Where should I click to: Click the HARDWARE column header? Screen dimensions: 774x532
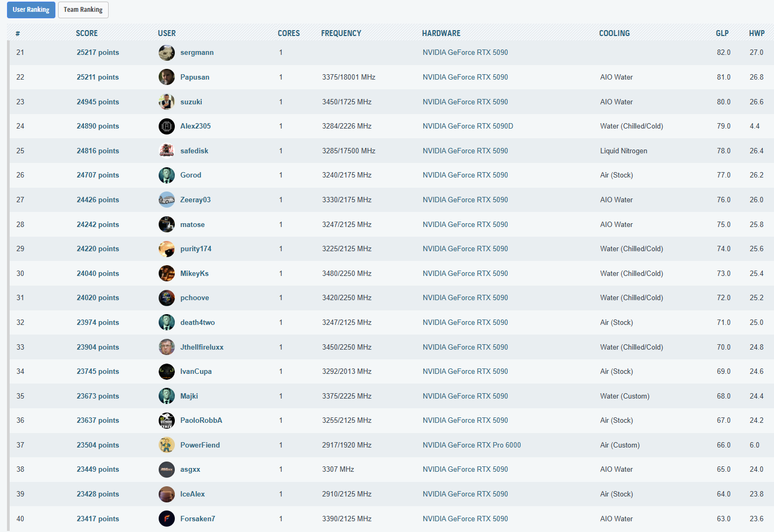(441, 33)
